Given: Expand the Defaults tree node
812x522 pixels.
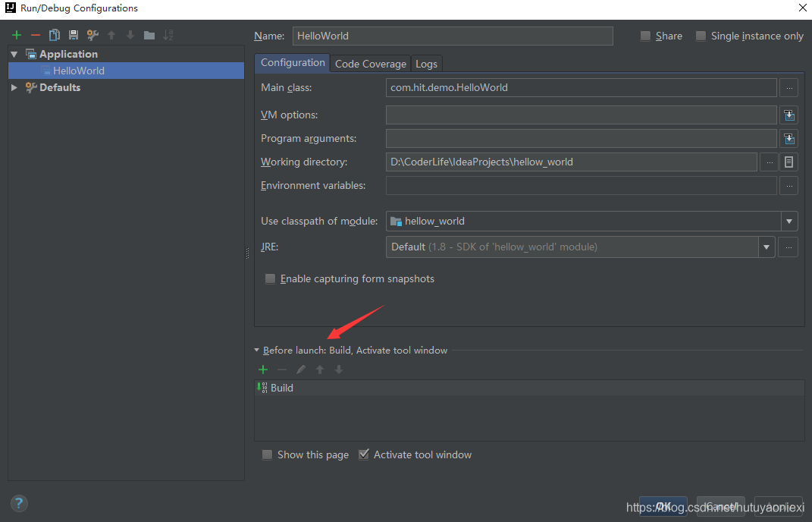Looking at the screenshot, I should point(14,87).
